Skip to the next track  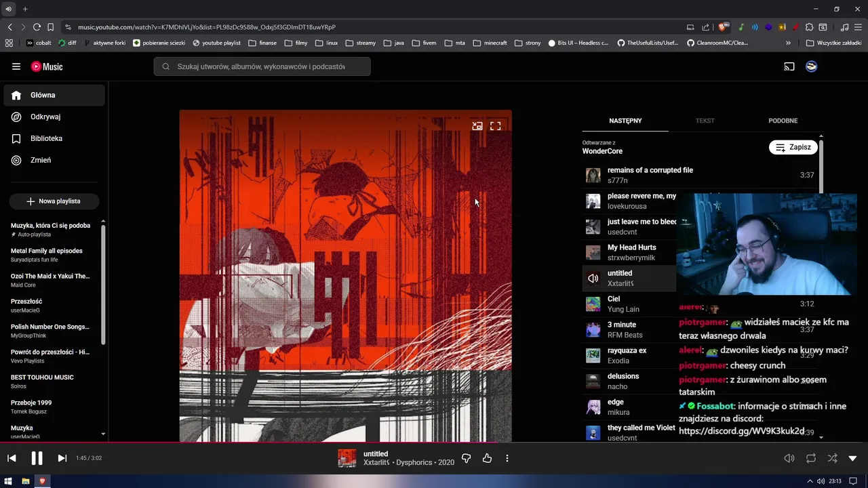tap(62, 458)
